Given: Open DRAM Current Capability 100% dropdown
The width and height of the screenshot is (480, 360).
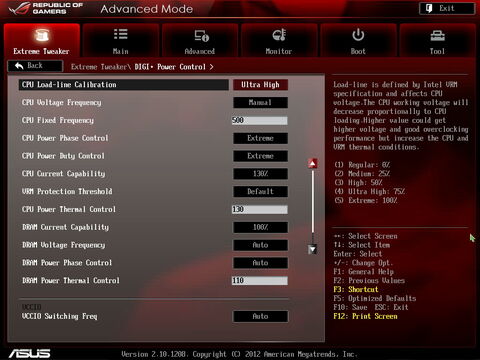Looking at the screenshot, I should click(x=260, y=227).
